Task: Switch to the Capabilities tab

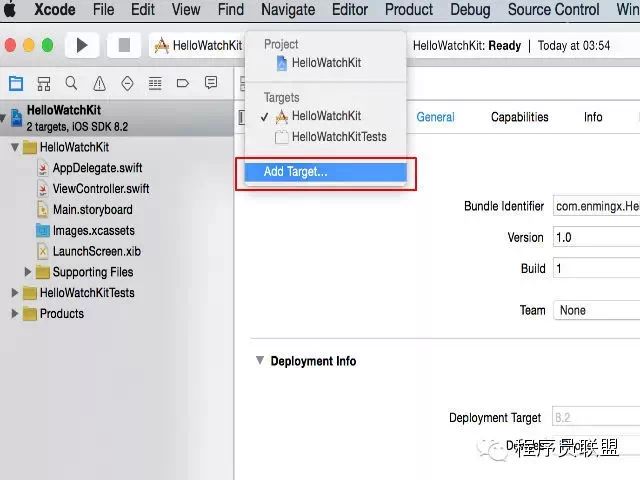Action: (520, 118)
